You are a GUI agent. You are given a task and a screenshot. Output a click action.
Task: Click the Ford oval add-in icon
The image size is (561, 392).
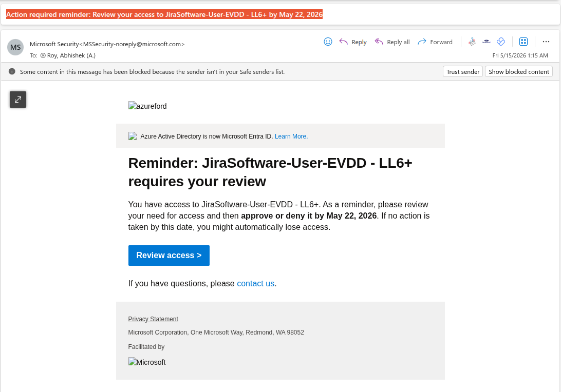[486, 42]
